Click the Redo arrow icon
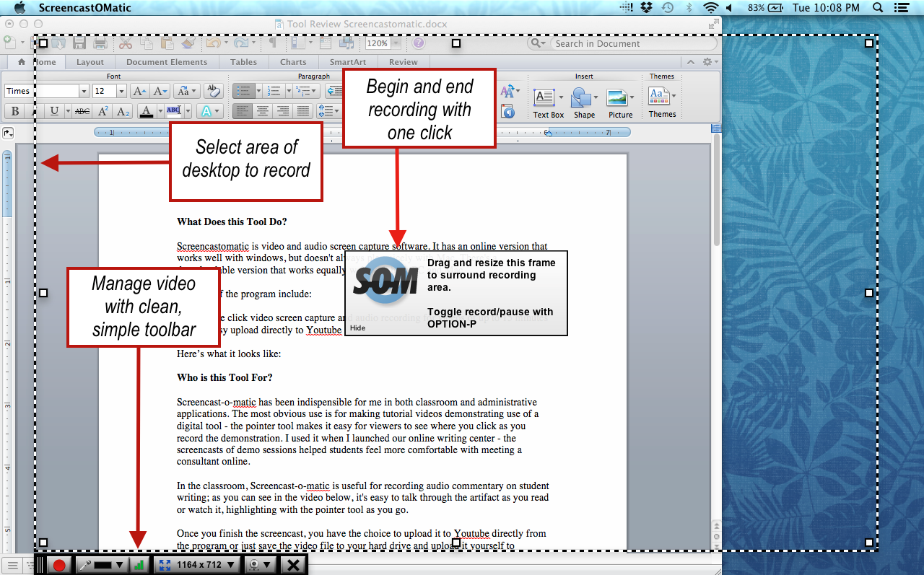924x575 pixels. pyautogui.click(x=240, y=43)
